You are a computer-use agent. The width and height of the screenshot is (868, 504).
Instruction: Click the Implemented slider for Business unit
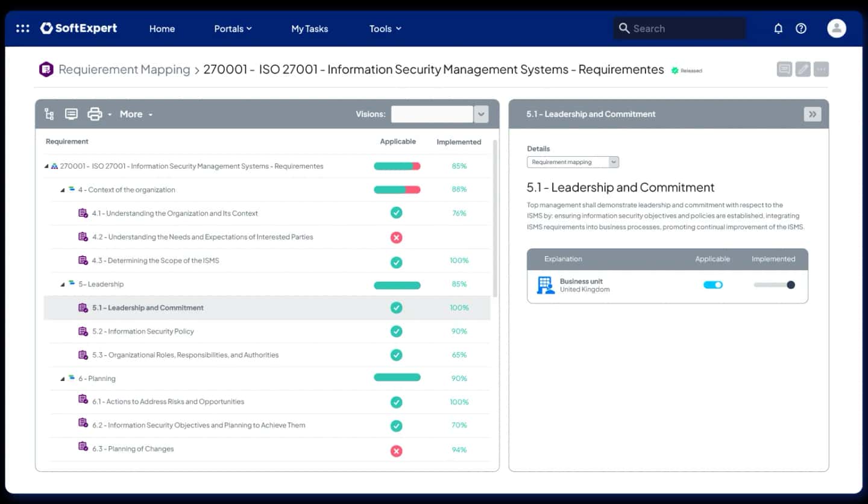(x=774, y=285)
